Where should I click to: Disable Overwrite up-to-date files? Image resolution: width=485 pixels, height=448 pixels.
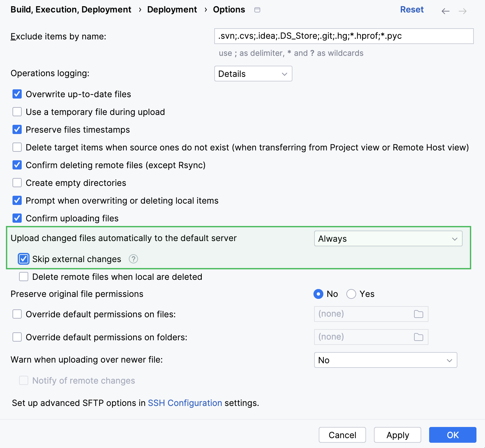pos(17,94)
